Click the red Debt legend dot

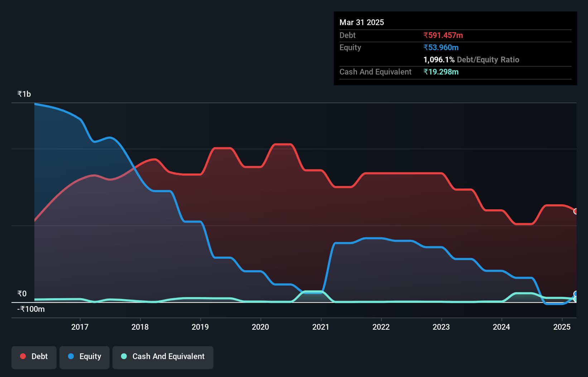(23, 356)
